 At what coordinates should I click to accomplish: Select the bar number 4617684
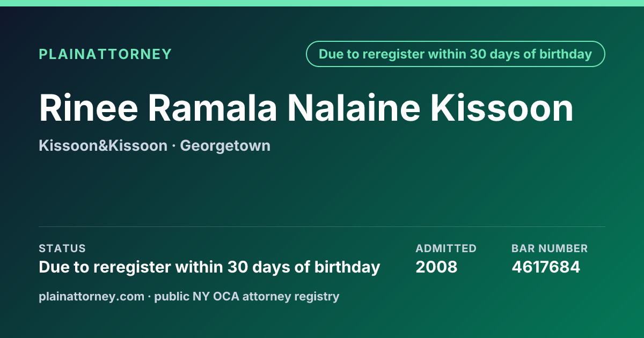click(546, 267)
